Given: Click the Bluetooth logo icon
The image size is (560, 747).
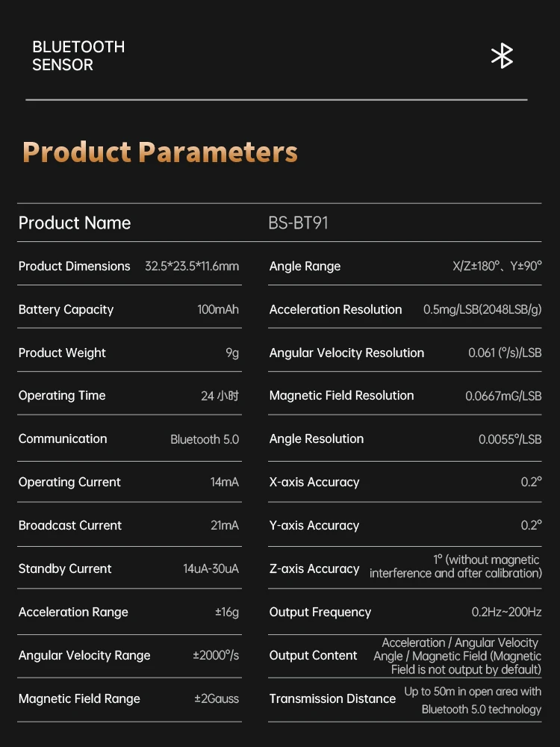Looking at the screenshot, I should coord(502,56).
